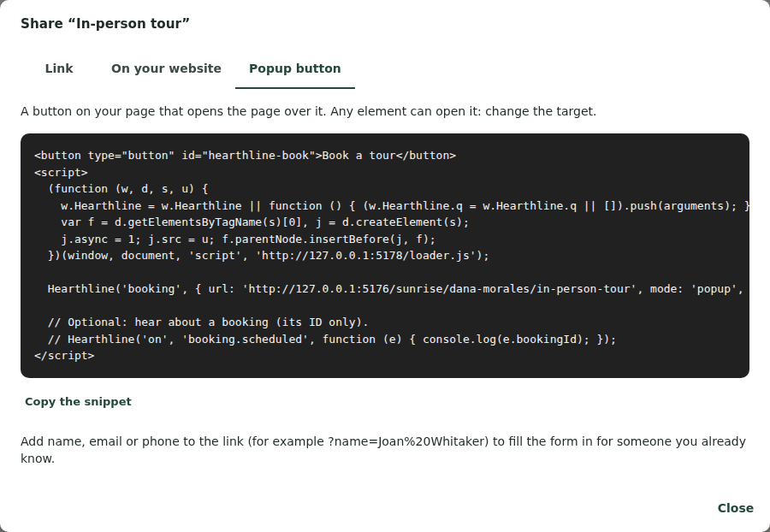Click the 'var f = d.getElementsByTagName' line
Image resolution: width=770 pixels, height=532 pixels.
pyautogui.click(x=264, y=222)
